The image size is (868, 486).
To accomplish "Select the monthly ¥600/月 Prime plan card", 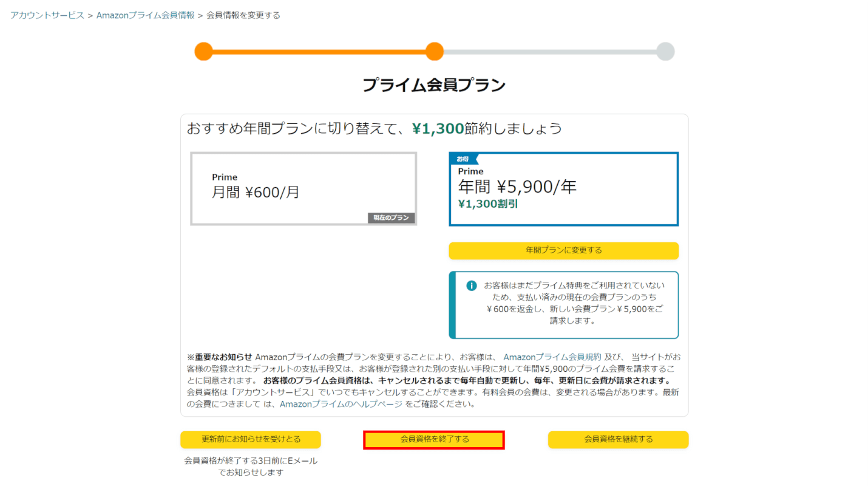I will coord(303,189).
